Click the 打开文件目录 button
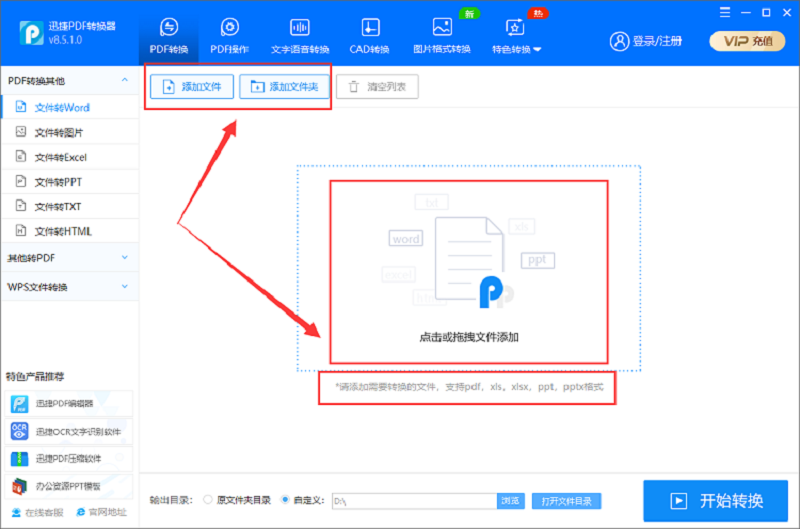Screen dimensions: 800x529 [x=566, y=501]
